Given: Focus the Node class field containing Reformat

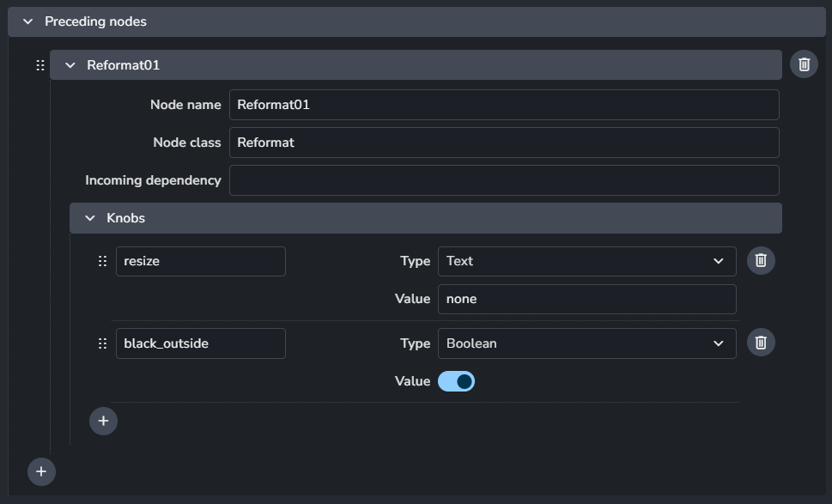Looking at the screenshot, I should [x=503, y=143].
